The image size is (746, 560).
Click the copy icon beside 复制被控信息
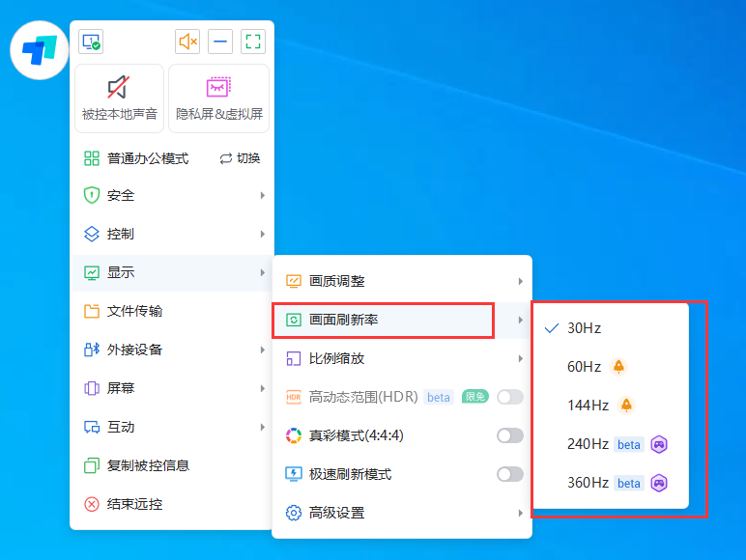[x=92, y=465]
